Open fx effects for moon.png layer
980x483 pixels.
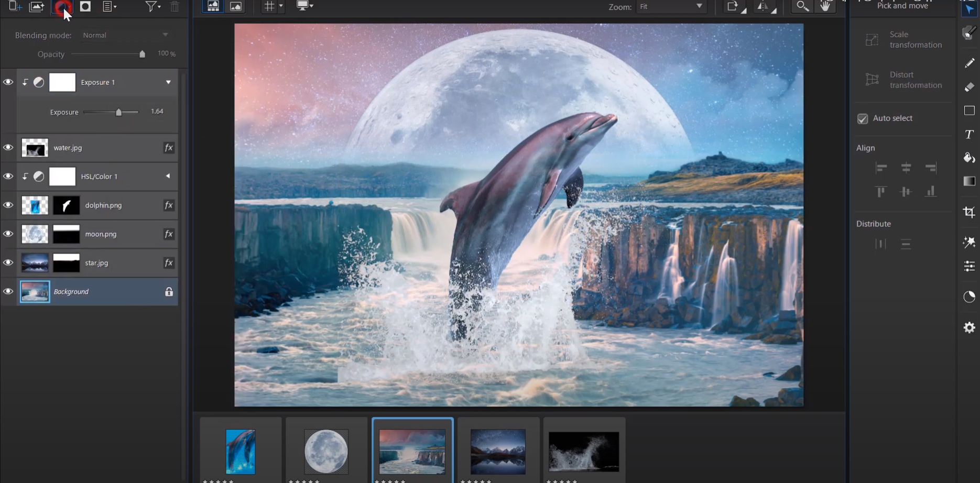(169, 234)
